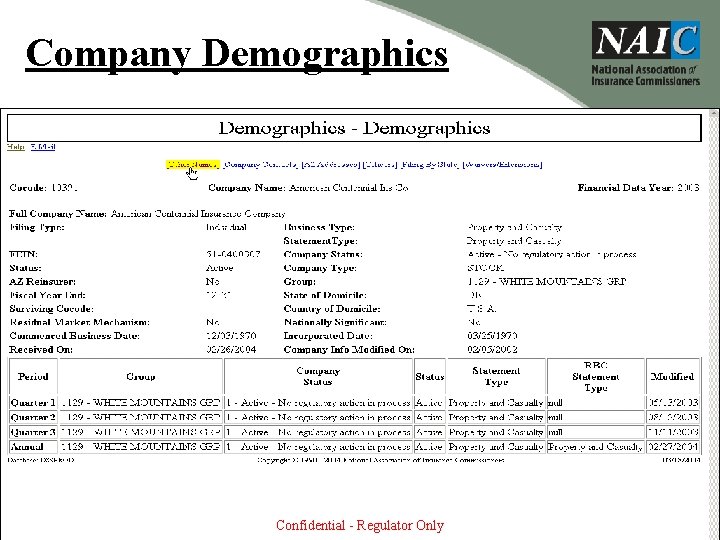Click the RBC Statement Type column header
This screenshot has height=540, width=720.
[596, 377]
